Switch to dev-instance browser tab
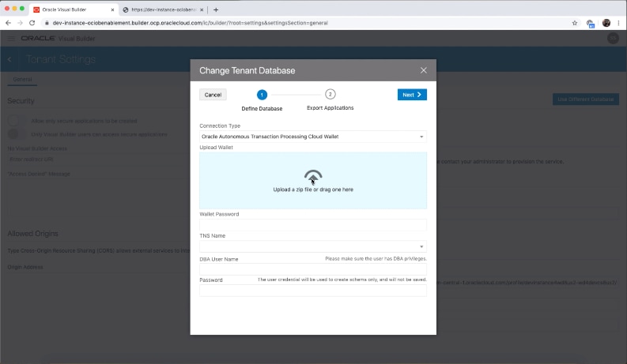Screen dimensions: 627x364 (164, 9)
